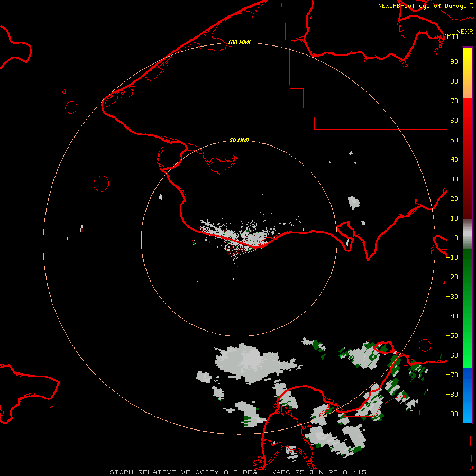Screen dimensions: 476x476
Task: Click the -70 value on the velocity scale
Action: point(452,375)
